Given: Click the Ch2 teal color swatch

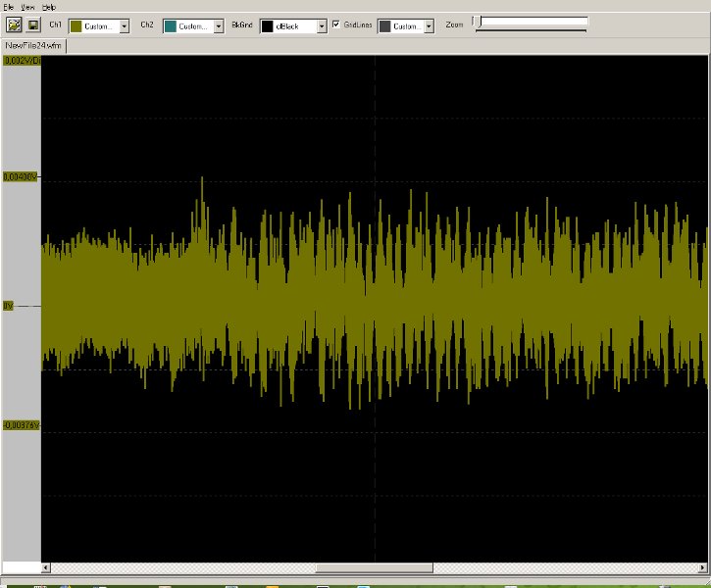Looking at the screenshot, I should pyautogui.click(x=170, y=26).
